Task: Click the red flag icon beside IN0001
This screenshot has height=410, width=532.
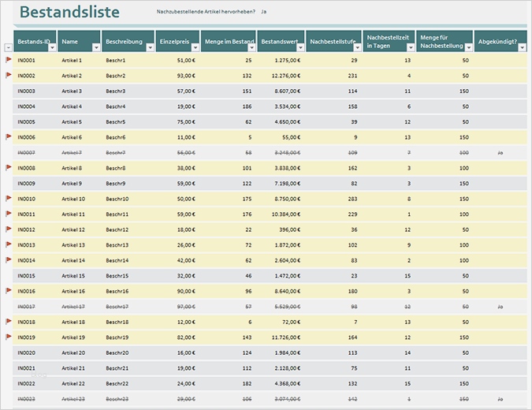Action: 9,59
